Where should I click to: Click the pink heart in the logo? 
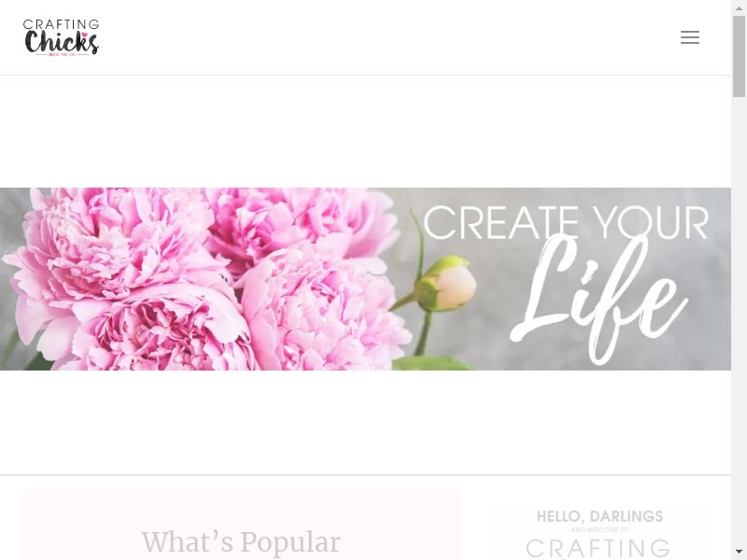point(85,35)
